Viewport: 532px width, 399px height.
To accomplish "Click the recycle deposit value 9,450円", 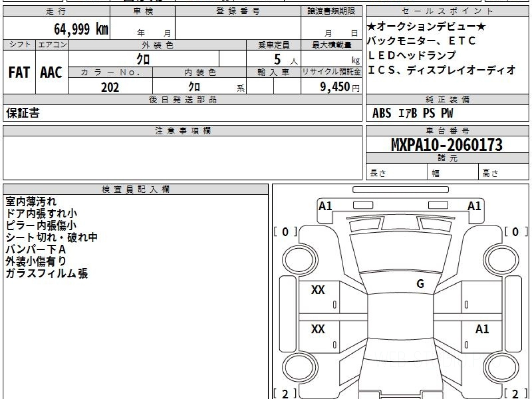I will [340, 87].
